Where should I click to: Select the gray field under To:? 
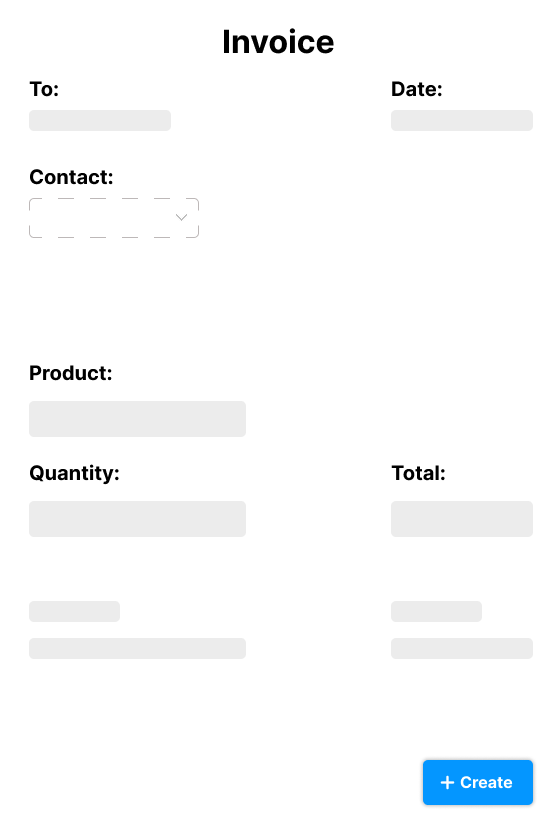point(100,121)
